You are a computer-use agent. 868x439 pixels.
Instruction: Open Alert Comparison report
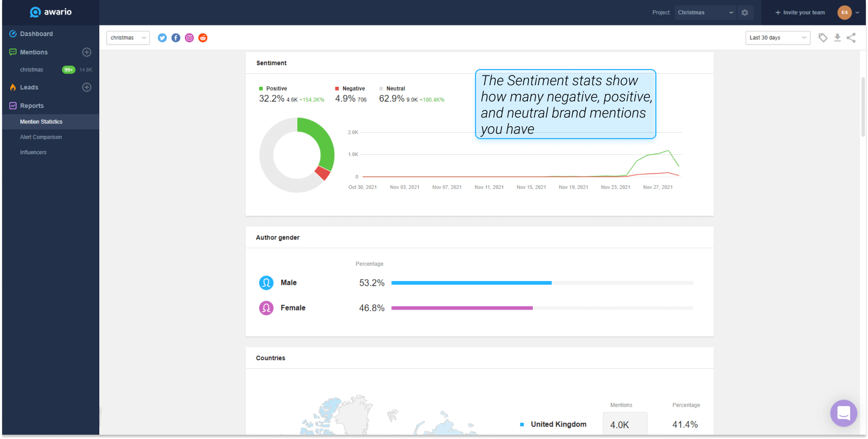tap(40, 137)
